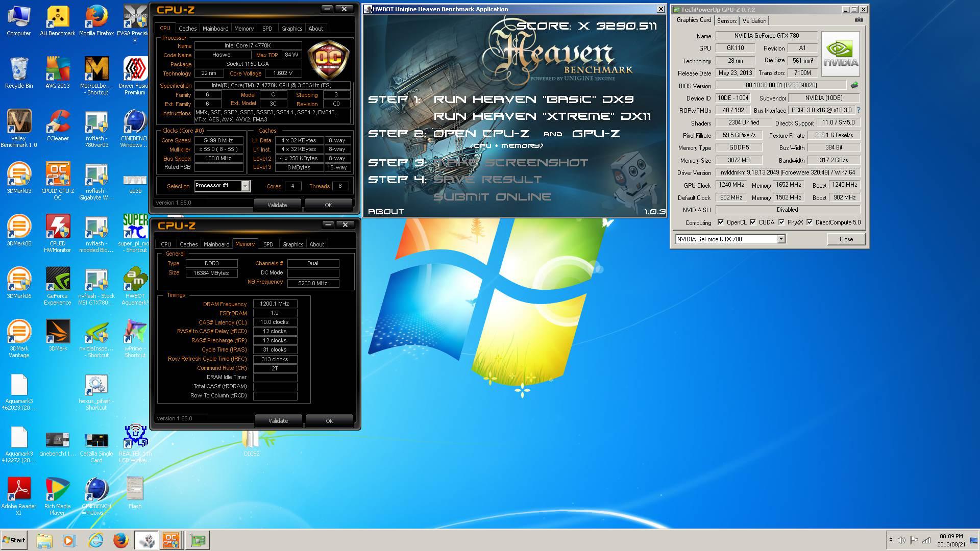Toggle the DirectCompute 5.0 checkbox
The height and width of the screenshot is (551, 980).
point(810,222)
